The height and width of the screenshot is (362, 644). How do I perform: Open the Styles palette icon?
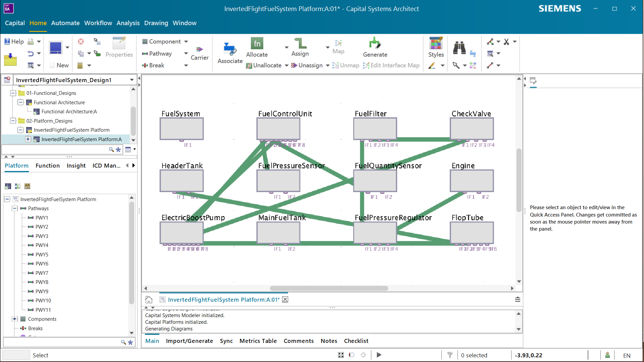pos(436,43)
